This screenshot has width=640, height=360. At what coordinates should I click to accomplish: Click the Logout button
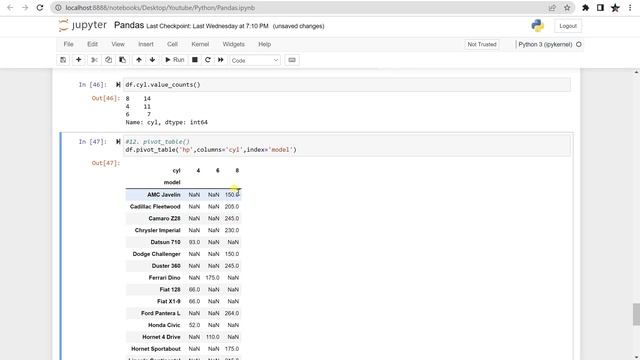tap(568, 26)
